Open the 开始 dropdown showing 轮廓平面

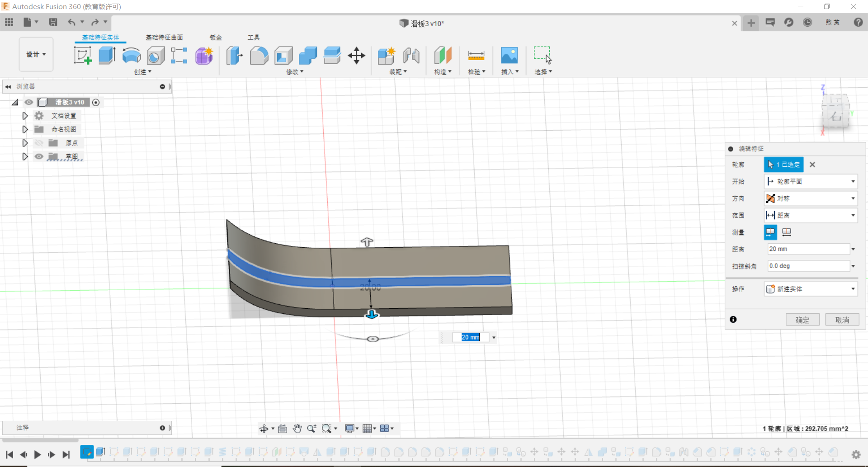811,181
